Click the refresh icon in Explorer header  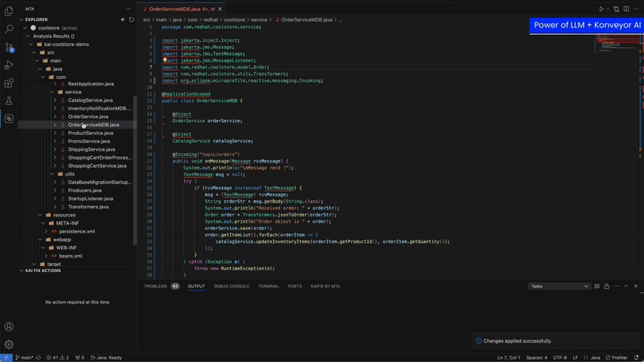[131, 19]
